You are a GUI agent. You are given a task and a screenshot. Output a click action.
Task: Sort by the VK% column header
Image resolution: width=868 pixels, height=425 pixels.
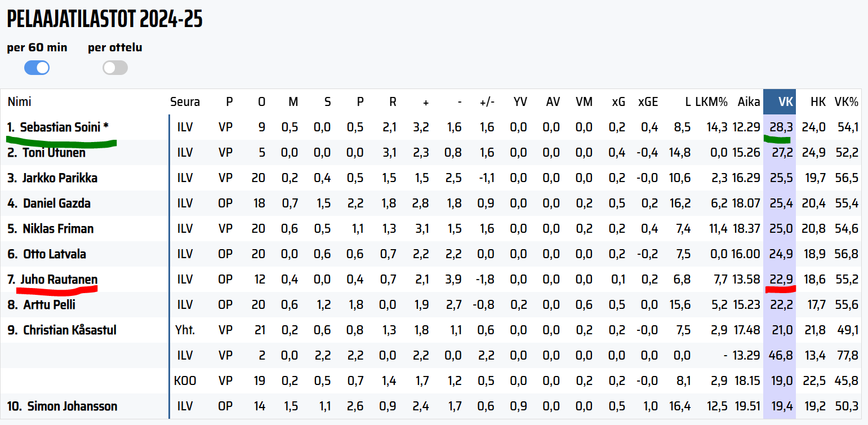point(846,102)
